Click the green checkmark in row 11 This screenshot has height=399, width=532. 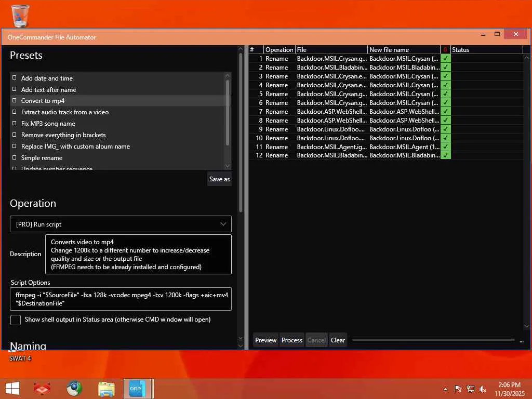(x=445, y=147)
